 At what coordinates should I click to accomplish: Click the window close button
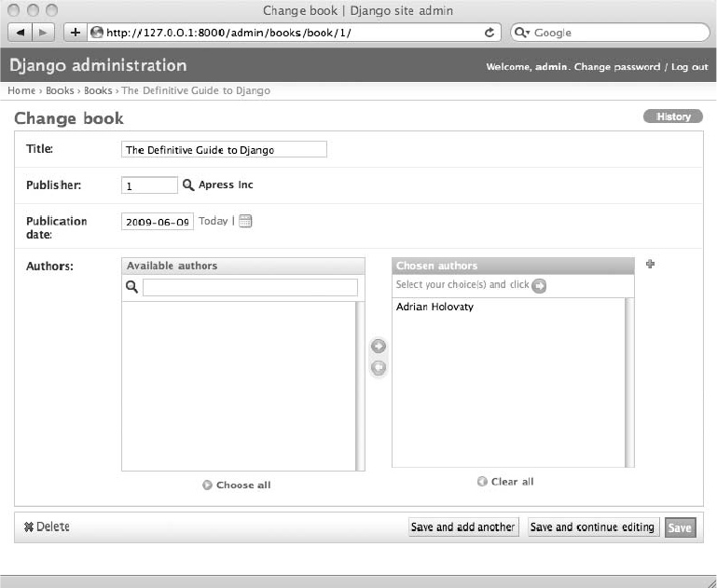(13, 10)
